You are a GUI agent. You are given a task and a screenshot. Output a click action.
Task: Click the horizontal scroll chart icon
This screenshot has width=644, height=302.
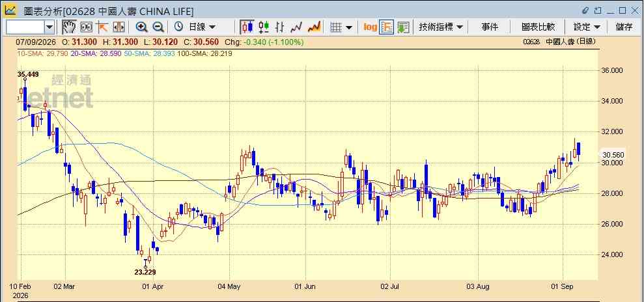coord(119,27)
